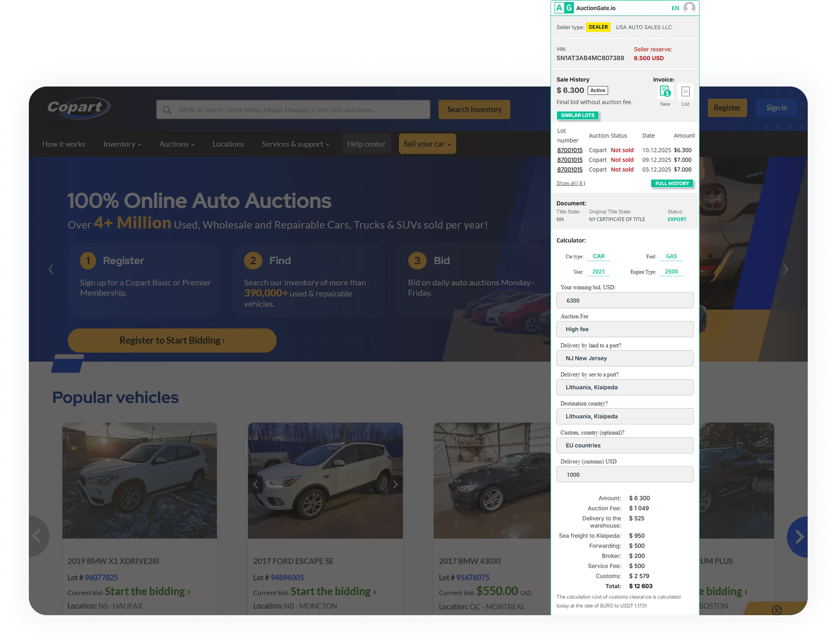Screen dimensions: 839x644
Task: Click the next-photo arrow on the Ford Escape card
Action: 396,484
